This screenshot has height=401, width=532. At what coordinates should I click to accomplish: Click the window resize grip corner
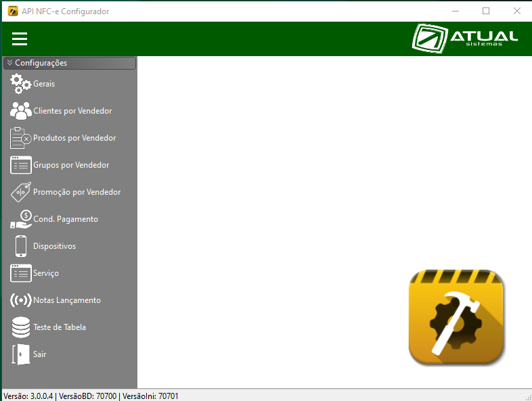coord(528,397)
